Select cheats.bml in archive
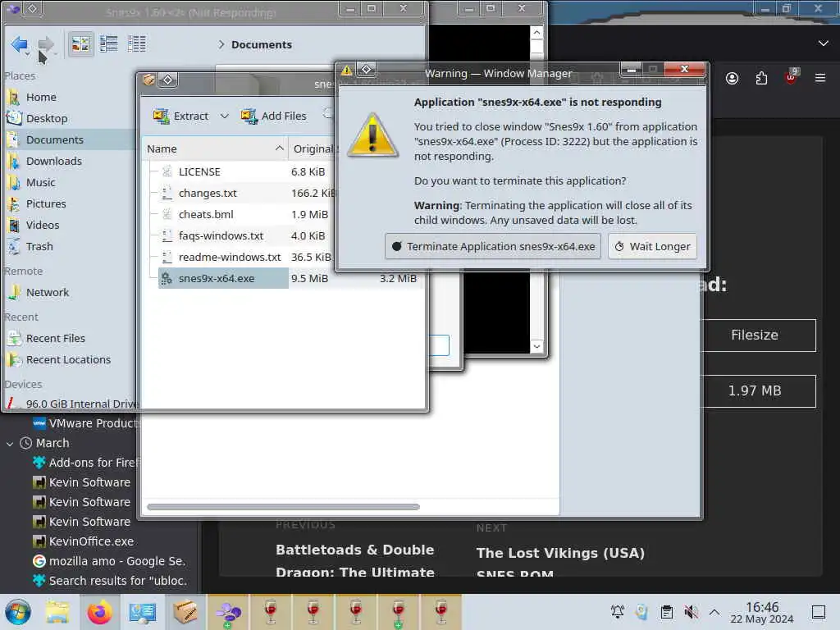The height and width of the screenshot is (630, 840). [x=206, y=215]
